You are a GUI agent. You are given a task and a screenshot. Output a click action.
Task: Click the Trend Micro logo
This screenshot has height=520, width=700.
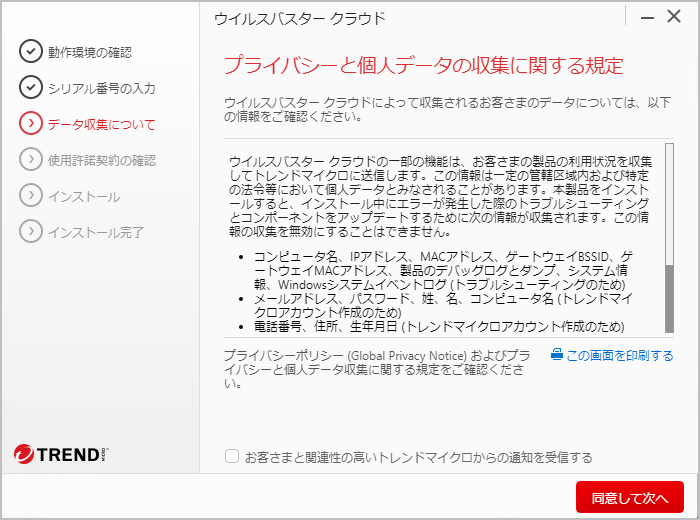click(61, 454)
